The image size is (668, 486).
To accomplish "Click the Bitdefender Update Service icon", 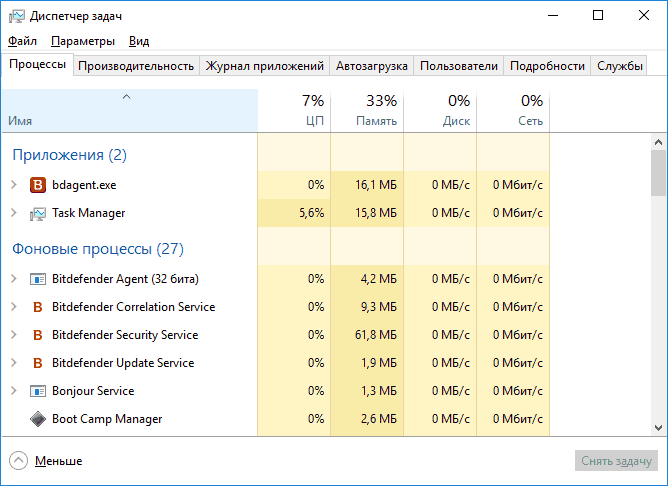I will tap(37, 363).
